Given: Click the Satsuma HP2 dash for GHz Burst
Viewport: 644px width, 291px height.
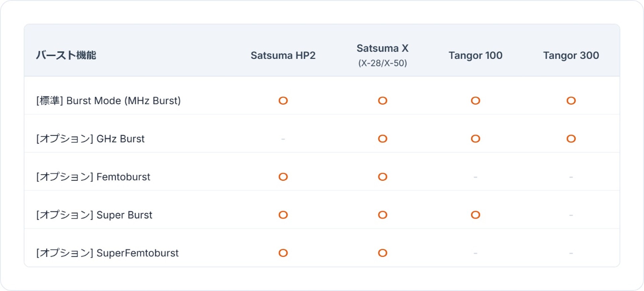Looking at the screenshot, I should (283, 139).
